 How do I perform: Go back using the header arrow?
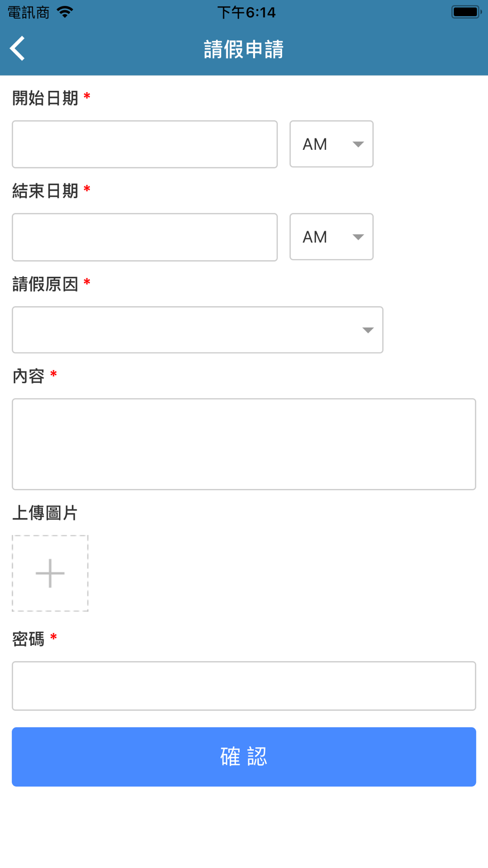(x=18, y=49)
